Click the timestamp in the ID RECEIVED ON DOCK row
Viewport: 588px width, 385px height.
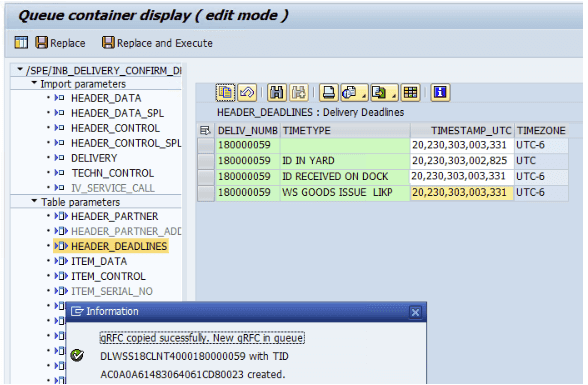462,177
